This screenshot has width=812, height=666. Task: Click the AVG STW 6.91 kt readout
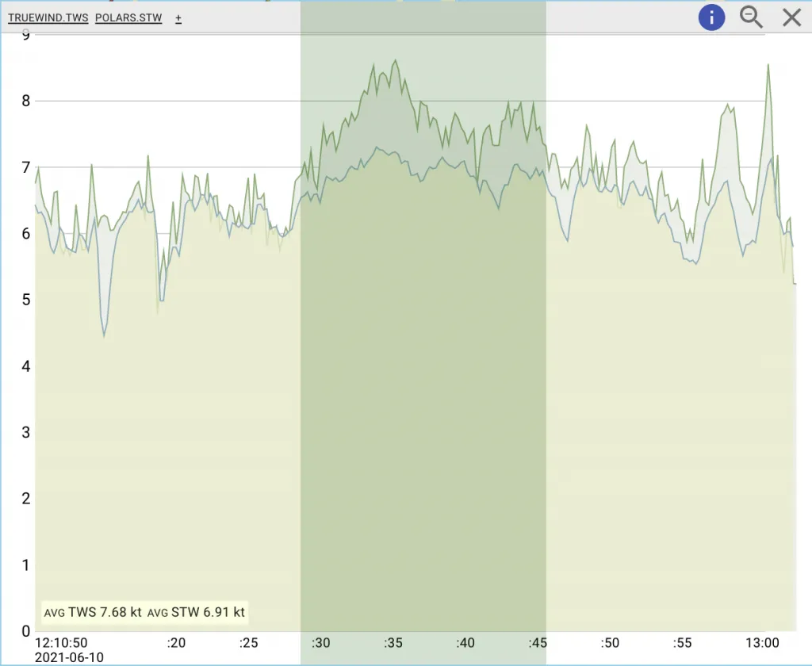[196, 612]
